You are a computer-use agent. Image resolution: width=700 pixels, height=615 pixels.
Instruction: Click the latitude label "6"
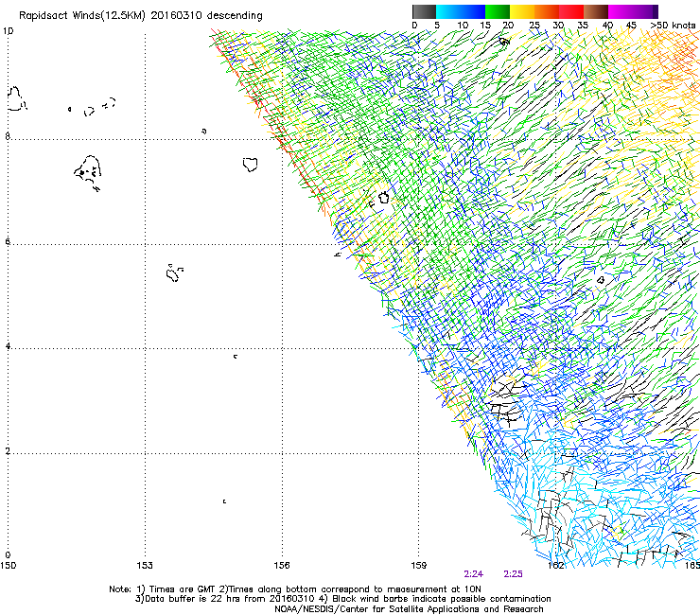point(8,241)
